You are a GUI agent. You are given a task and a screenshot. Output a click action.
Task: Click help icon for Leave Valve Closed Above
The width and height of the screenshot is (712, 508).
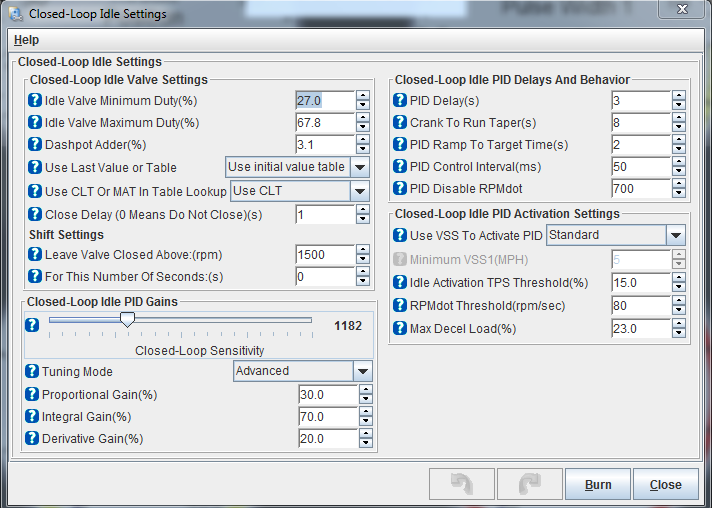[35, 254]
